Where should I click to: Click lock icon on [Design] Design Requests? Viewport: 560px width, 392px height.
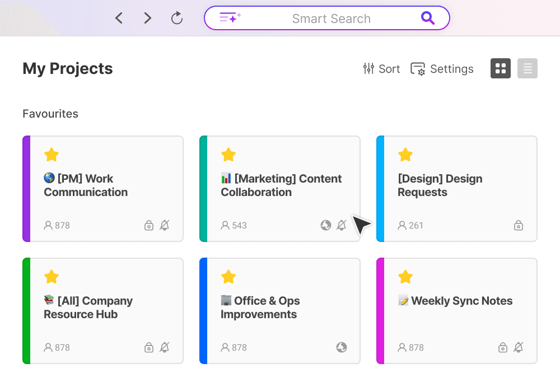[x=519, y=225]
